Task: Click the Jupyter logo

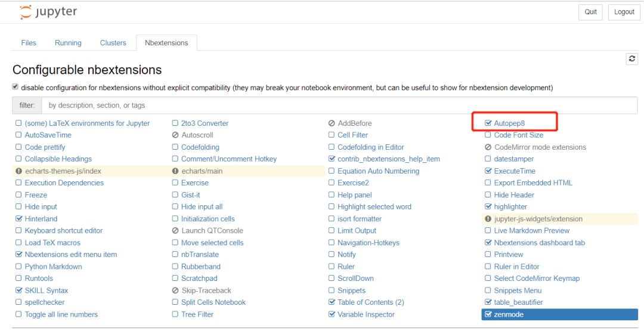Action: click(48, 12)
